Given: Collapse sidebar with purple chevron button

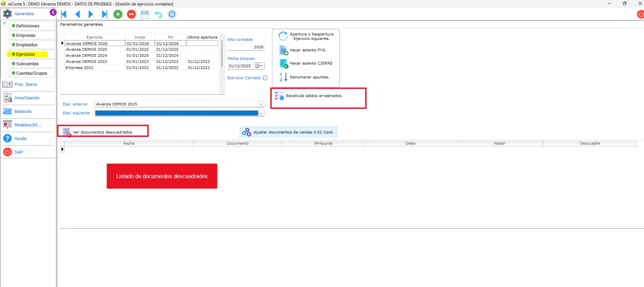Looking at the screenshot, I should [x=53, y=13].
